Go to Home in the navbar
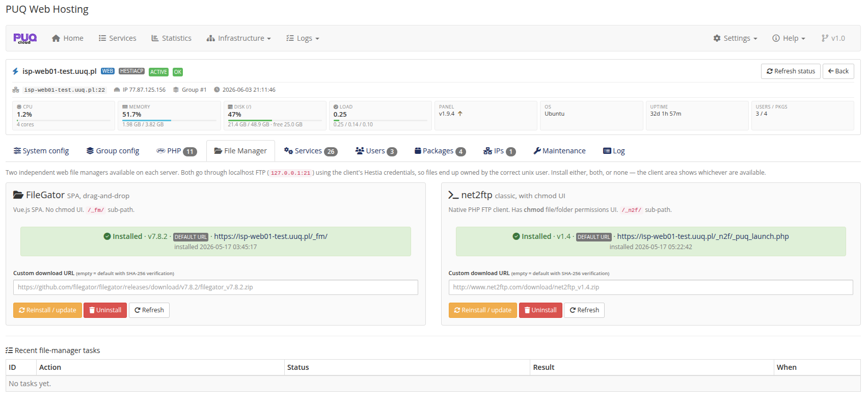 (x=68, y=38)
